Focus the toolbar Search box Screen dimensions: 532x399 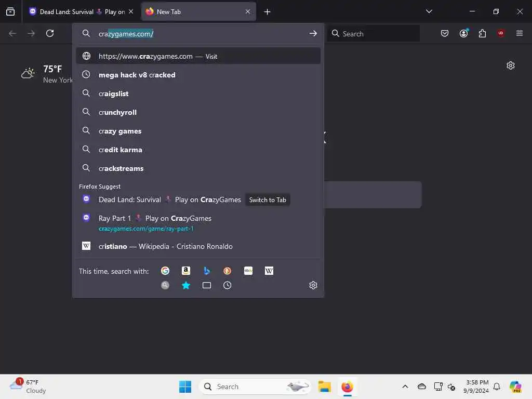374,34
